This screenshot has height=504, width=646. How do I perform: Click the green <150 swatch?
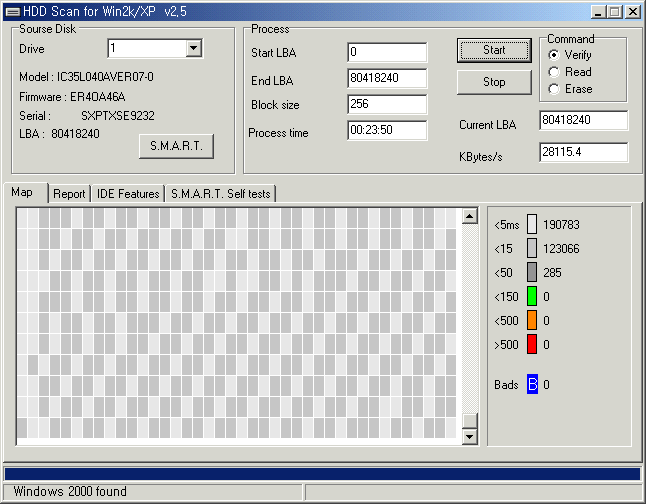532,296
